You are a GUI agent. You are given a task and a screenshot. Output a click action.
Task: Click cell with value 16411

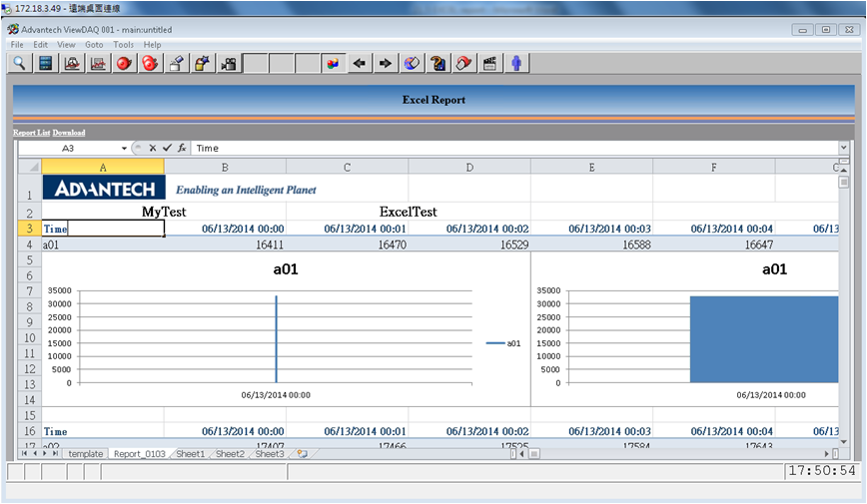pyautogui.click(x=225, y=245)
